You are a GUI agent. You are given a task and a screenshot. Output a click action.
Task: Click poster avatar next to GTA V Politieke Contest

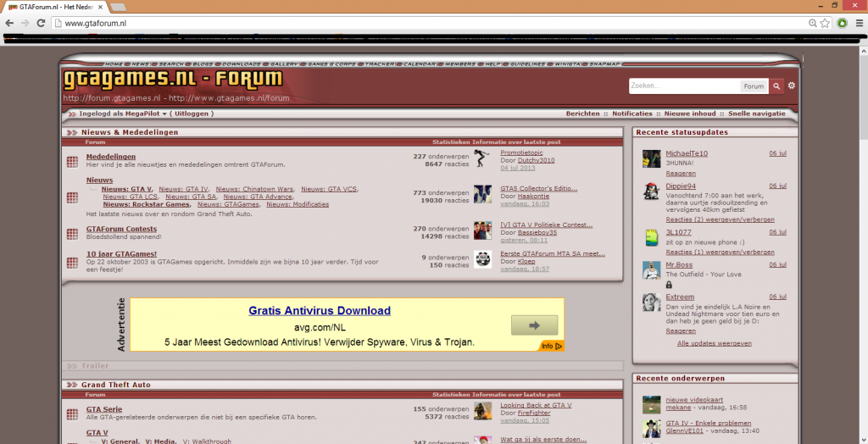482,230
